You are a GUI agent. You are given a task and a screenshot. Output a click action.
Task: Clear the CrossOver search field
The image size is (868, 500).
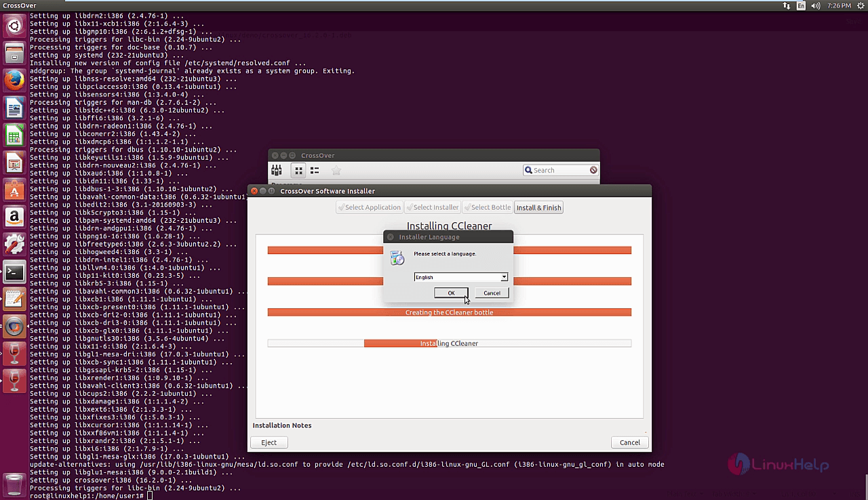(x=593, y=171)
